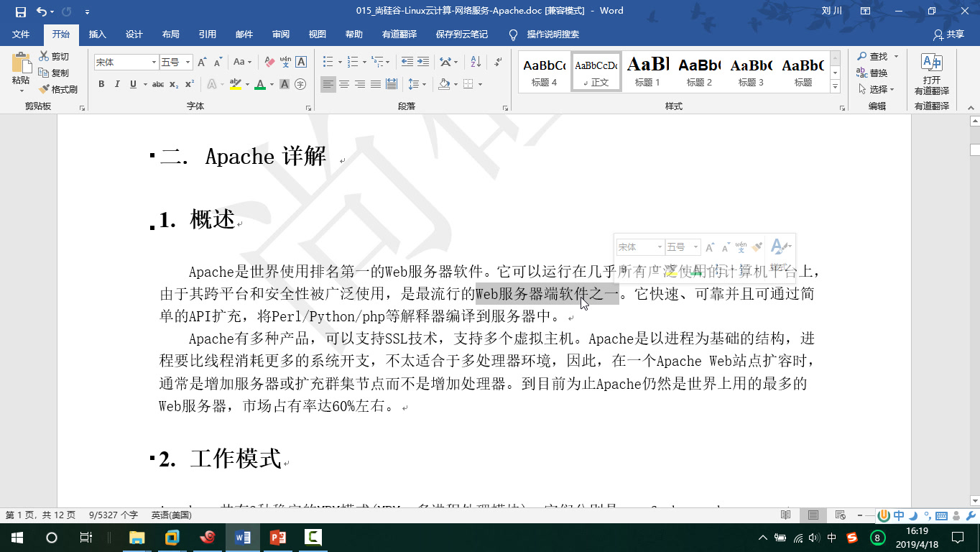Toggle italic formatting
Viewport: 980px width, 552px height.
click(117, 85)
